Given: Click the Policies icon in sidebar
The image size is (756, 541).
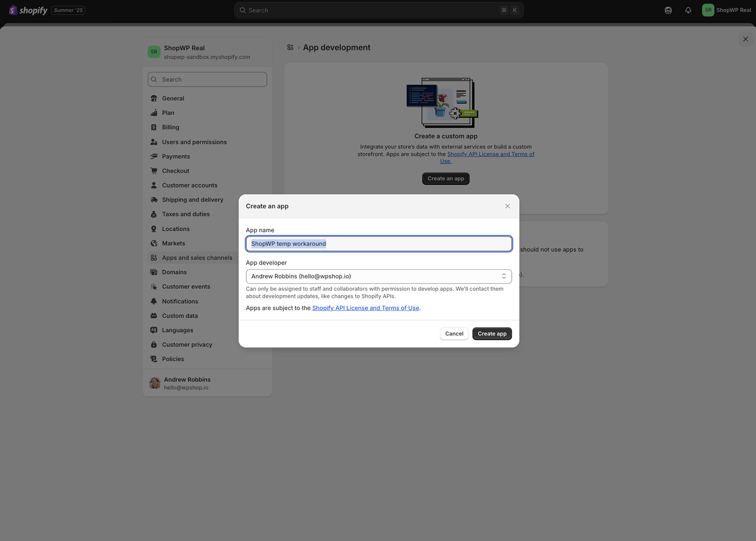Looking at the screenshot, I should (x=154, y=359).
